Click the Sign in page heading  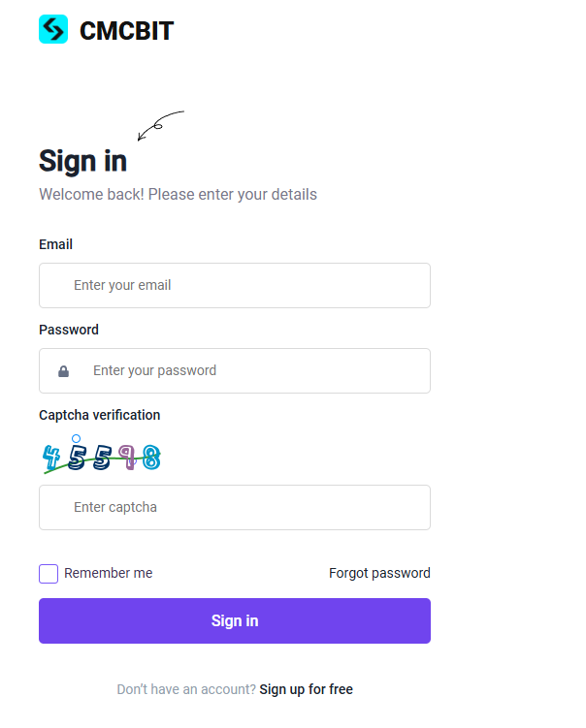[82, 161]
